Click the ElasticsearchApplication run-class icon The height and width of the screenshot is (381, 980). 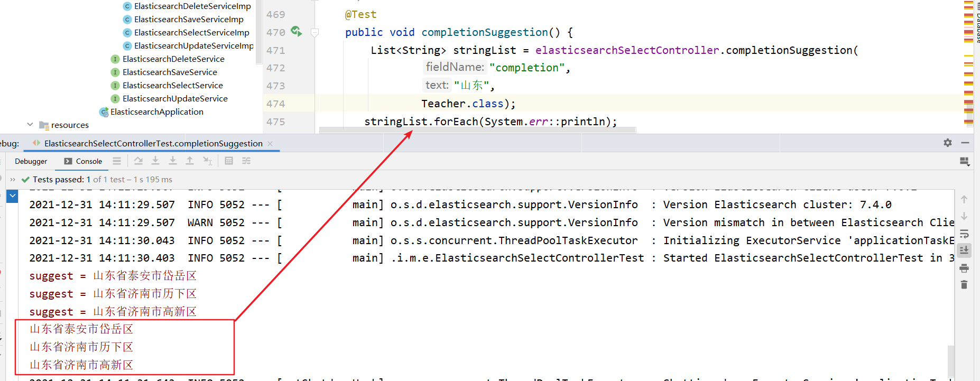(x=104, y=112)
